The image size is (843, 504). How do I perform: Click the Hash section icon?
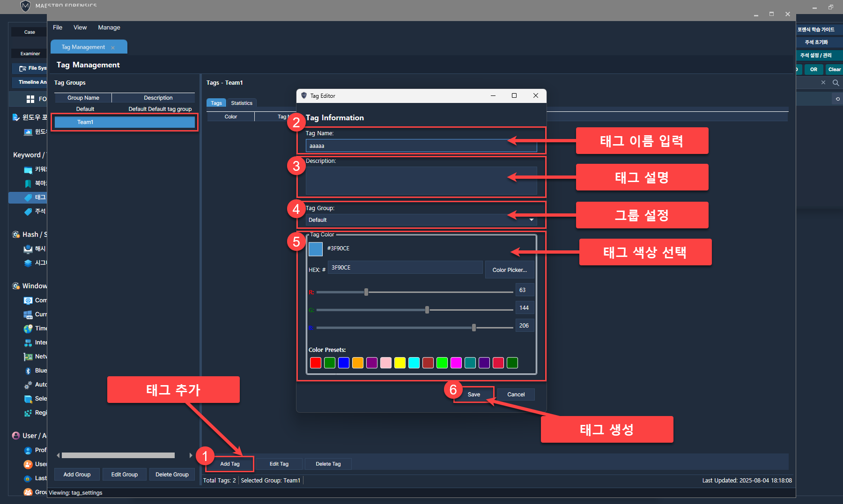tap(16, 234)
